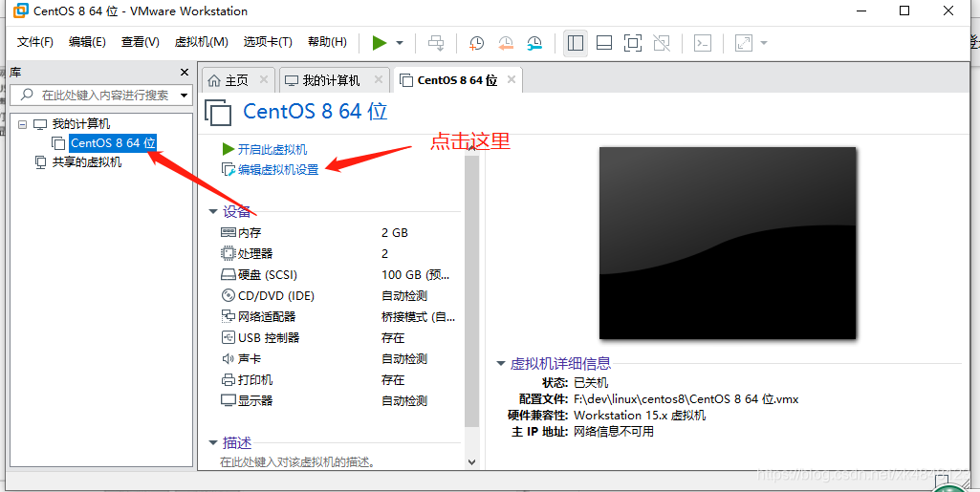Viewport: 980px width, 492px height.
Task: Click the network adapter icon
Action: click(x=229, y=316)
